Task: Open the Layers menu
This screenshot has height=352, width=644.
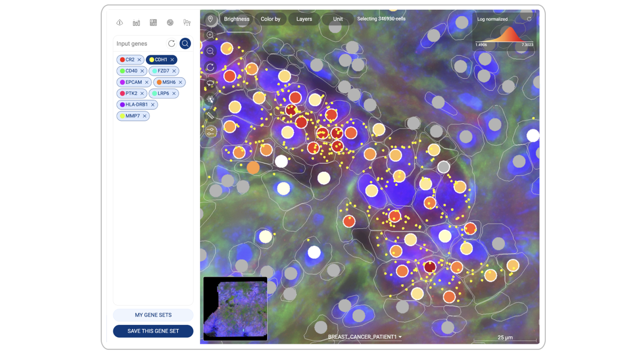Action: tap(304, 19)
